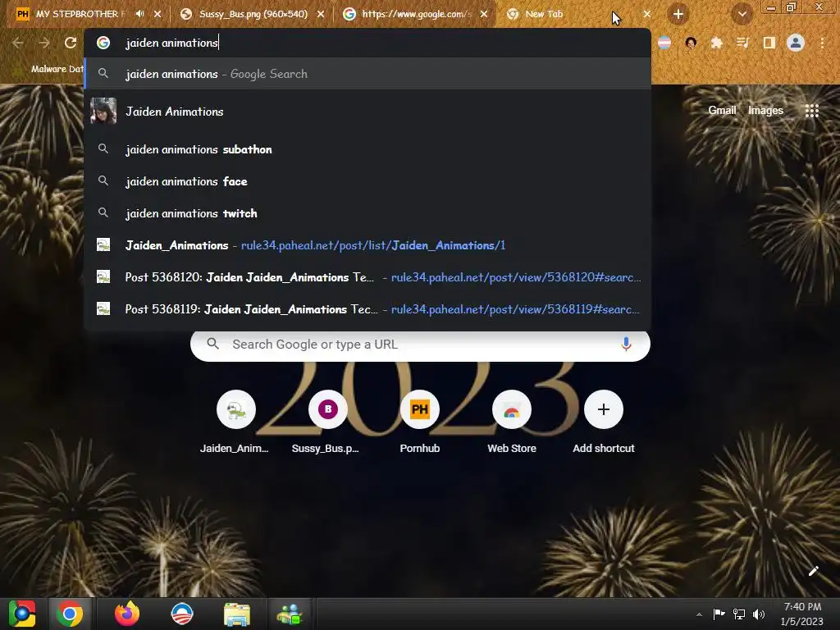The image size is (840, 630).
Task: Launch Firefox from the taskbar
Action: [x=127, y=614]
